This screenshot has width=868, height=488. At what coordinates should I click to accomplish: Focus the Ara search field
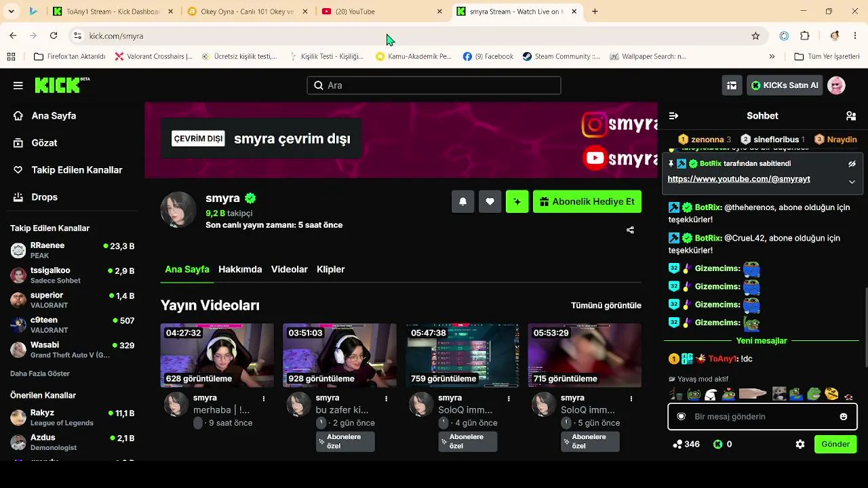(434, 85)
